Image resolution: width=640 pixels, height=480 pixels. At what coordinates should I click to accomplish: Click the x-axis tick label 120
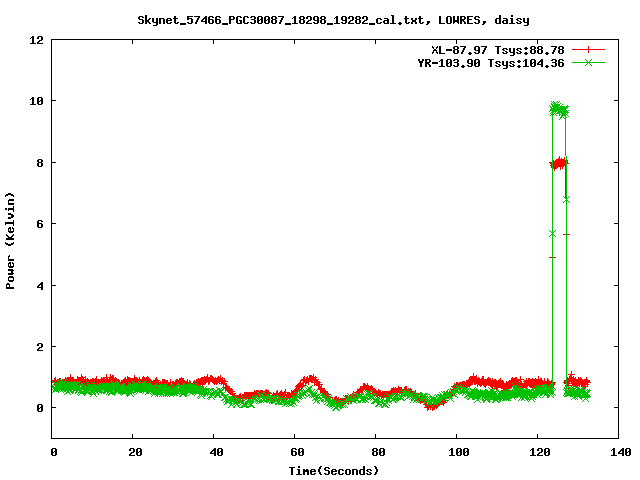(x=540, y=452)
